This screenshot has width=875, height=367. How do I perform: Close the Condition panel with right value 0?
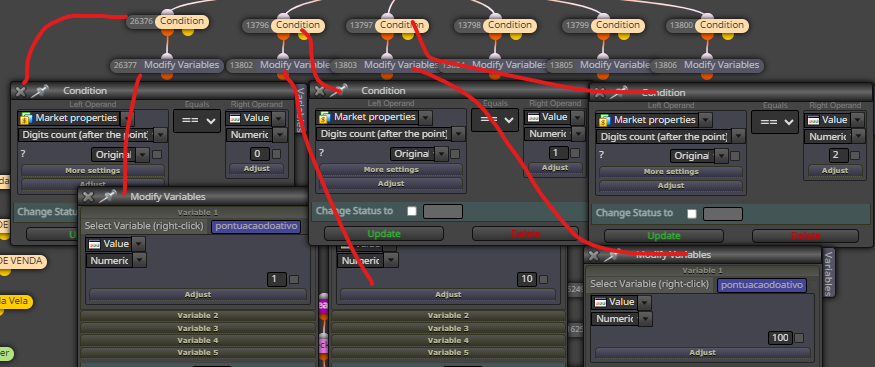point(21,91)
